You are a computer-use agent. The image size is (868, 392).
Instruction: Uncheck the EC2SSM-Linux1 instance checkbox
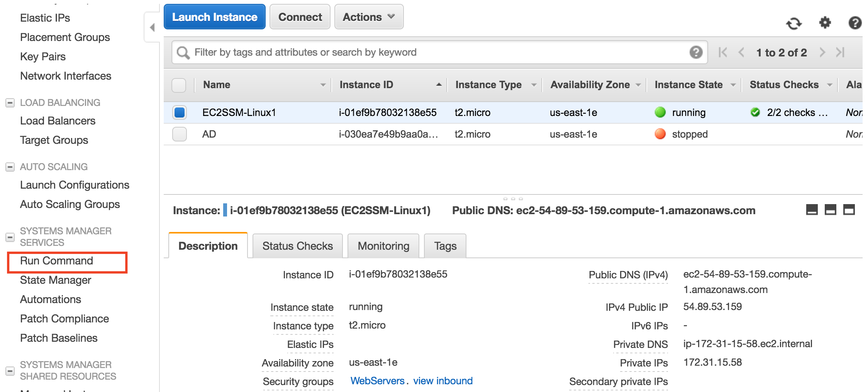(180, 112)
